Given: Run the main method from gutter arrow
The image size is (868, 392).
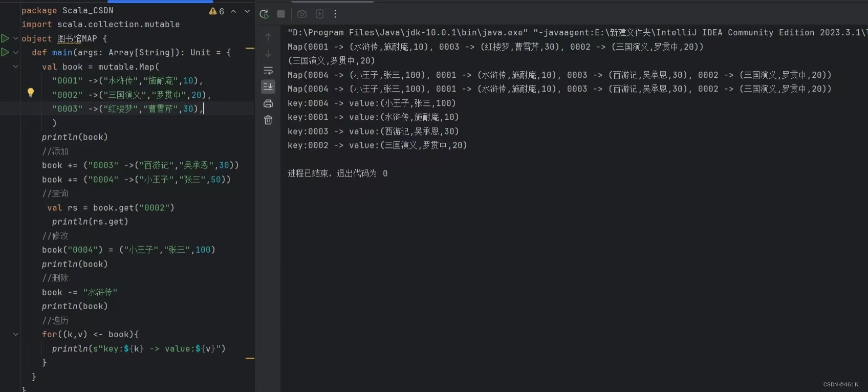Looking at the screenshot, I should click(5, 52).
